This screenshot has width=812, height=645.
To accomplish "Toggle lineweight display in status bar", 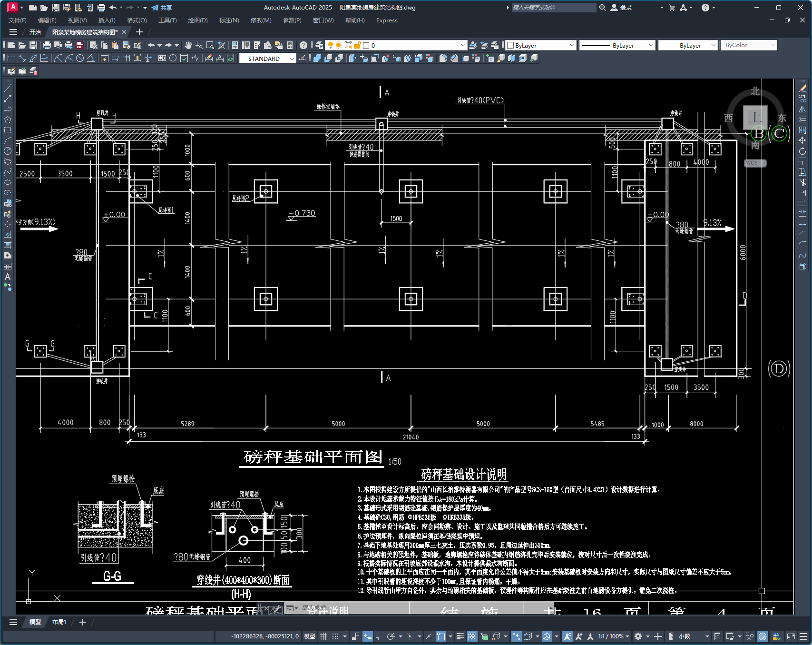I will [460, 636].
